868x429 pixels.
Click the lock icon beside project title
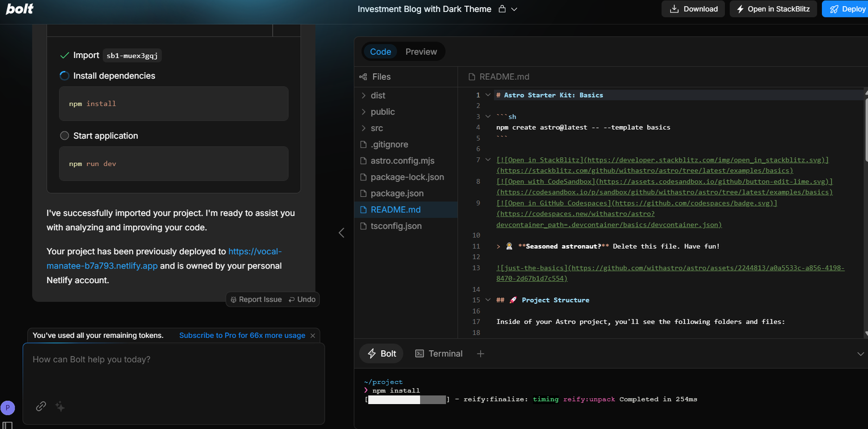point(502,9)
